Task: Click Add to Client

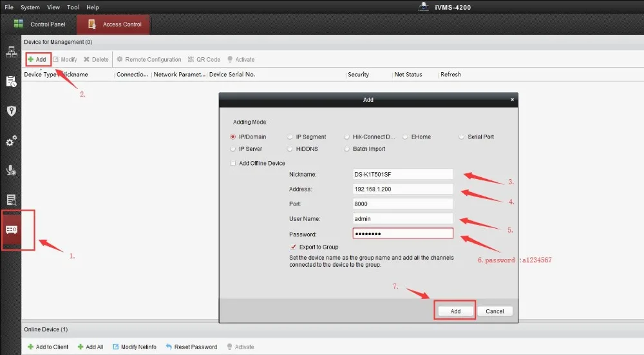Action: point(48,347)
